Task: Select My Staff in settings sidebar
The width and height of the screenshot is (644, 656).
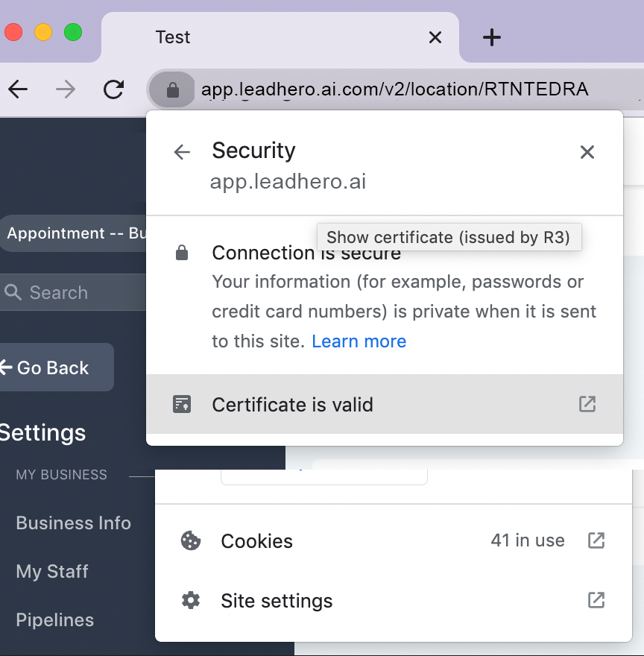Action: (x=52, y=572)
